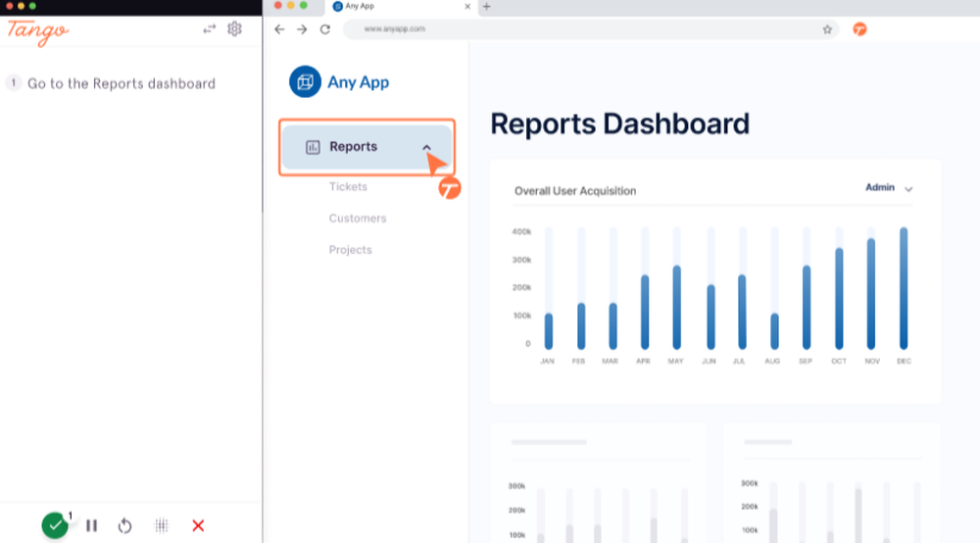
Task: Click the JAN bar in the chart
Action: click(x=548, y=331)
